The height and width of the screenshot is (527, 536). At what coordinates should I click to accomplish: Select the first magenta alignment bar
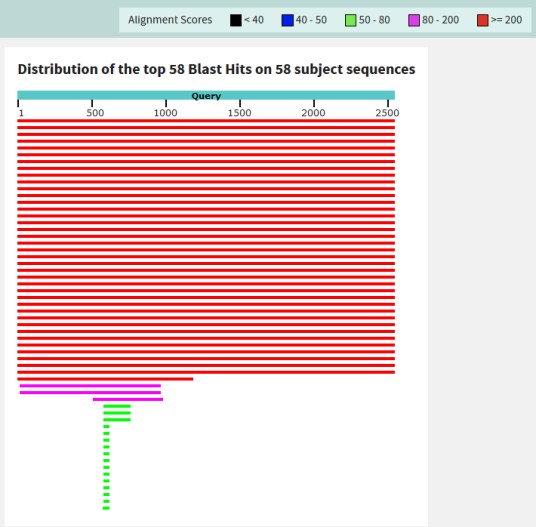point(90,386)
